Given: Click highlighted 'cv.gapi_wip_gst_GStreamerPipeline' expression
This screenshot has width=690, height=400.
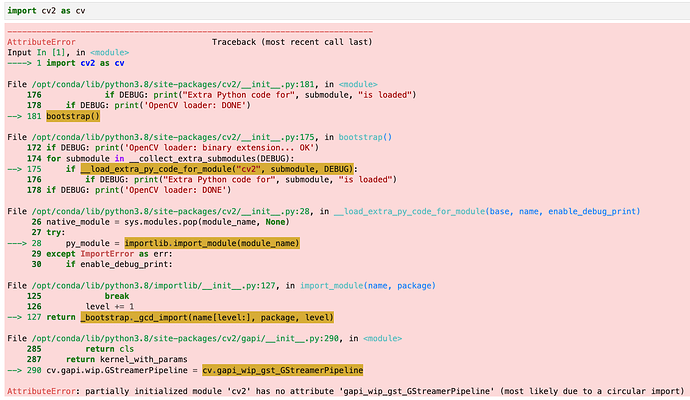Looking at the screenshot, I should [282, 370].
